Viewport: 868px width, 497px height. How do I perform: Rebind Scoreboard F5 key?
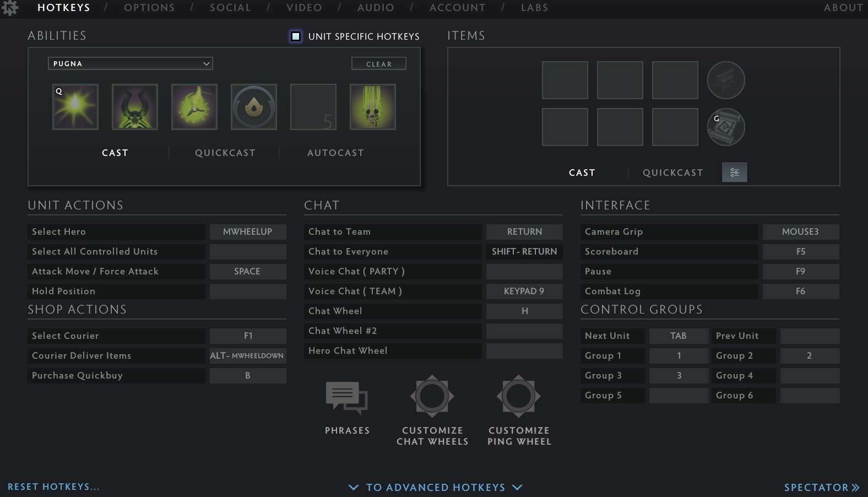pyautogui.click(x=801, y=252)
